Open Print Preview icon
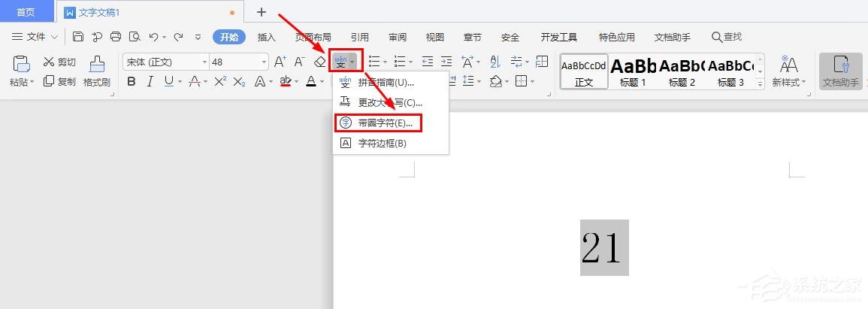The image size is (868, 309). click(x=135, y=37)
